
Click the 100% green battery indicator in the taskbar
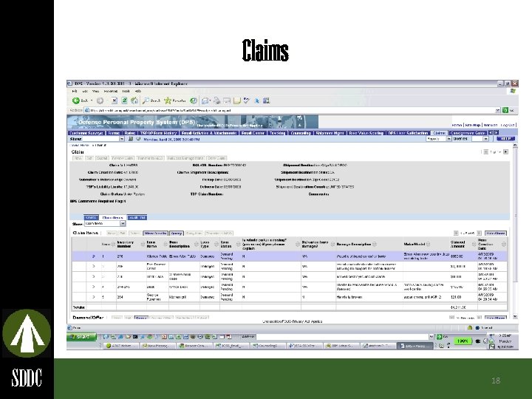pos(463,341)
